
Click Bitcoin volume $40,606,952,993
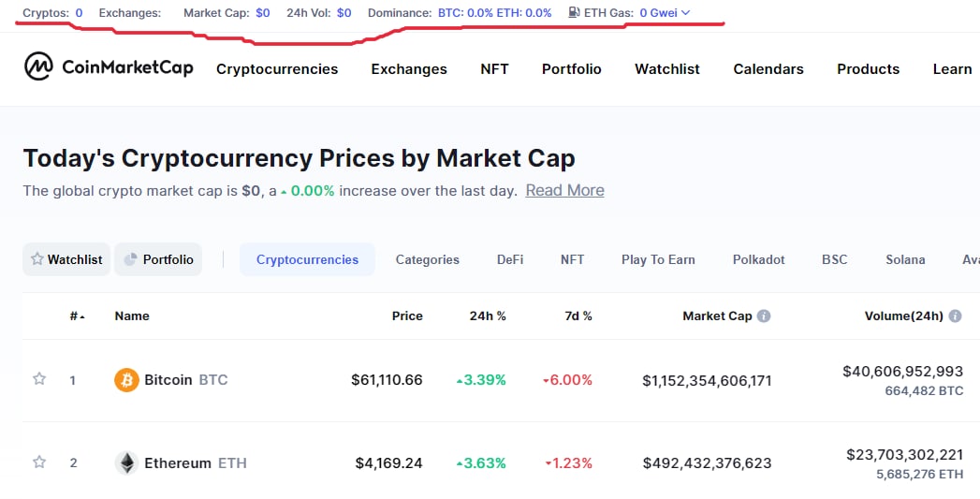903,372
